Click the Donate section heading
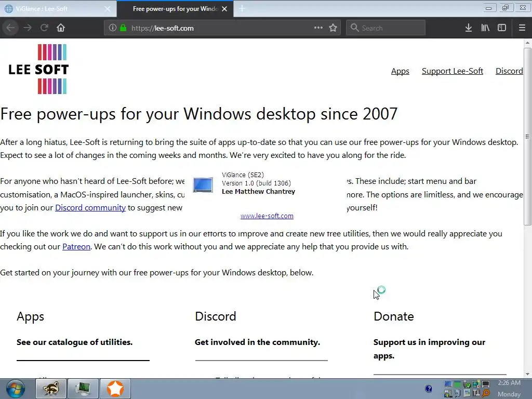532x399 pixels. (394, 316)
